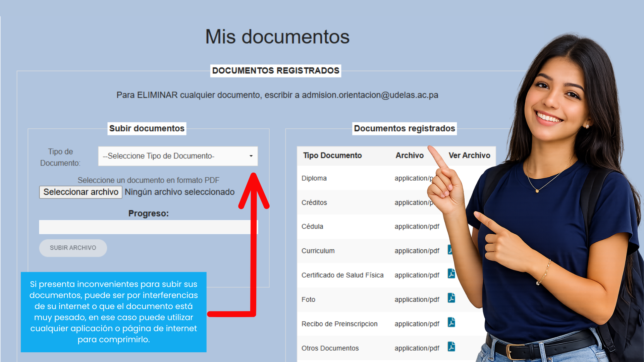This screenshot has height=362, width=644.
Task: Click the Subir documentos section title
Action: pyautogui.click(x=147, y=129)
